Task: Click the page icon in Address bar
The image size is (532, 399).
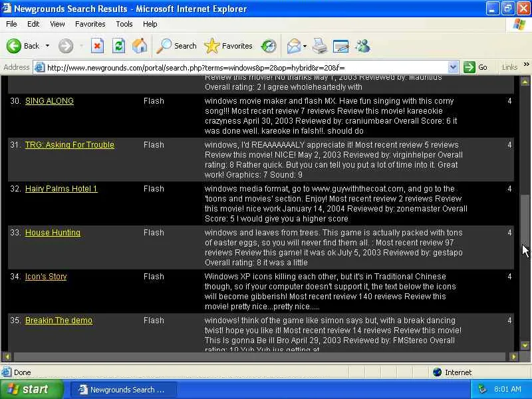Action: pyautogui.click(x=40, y=67)
